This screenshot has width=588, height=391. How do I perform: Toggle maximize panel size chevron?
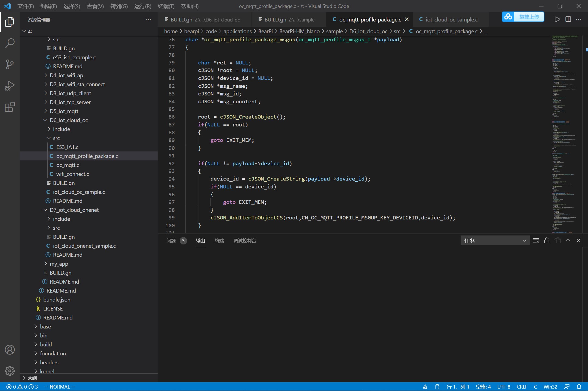[568, 241]
